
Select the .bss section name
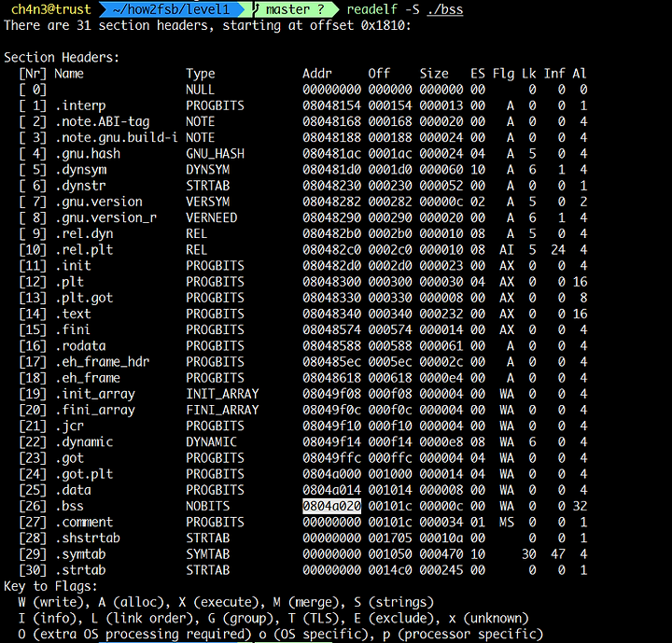click(x=69, y=506)
